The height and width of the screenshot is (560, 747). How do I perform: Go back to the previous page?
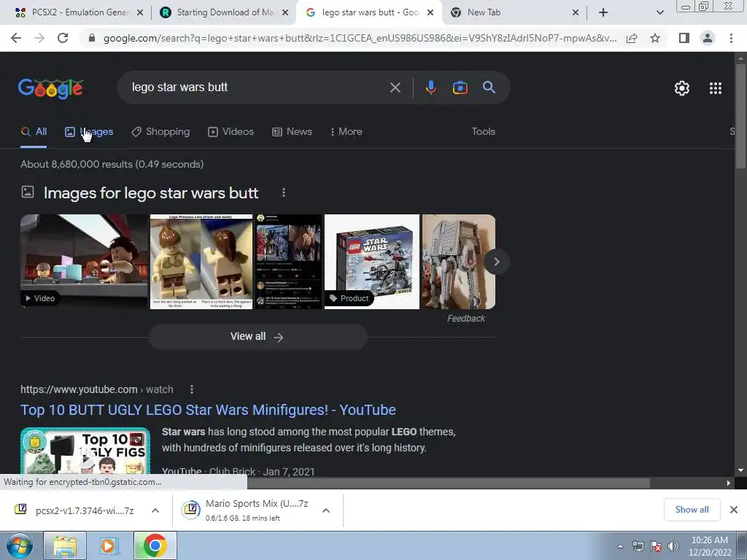(16, 38)
